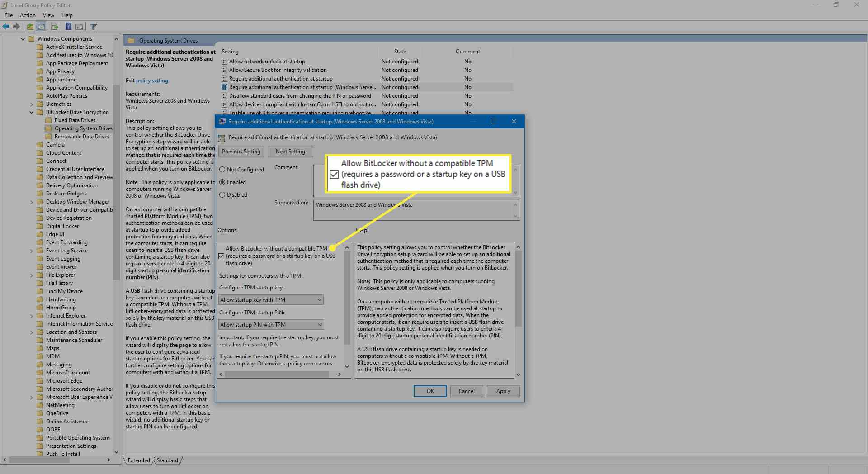
Task: Open Help via blue question mark icon
Action: click(x=68, y=27)
